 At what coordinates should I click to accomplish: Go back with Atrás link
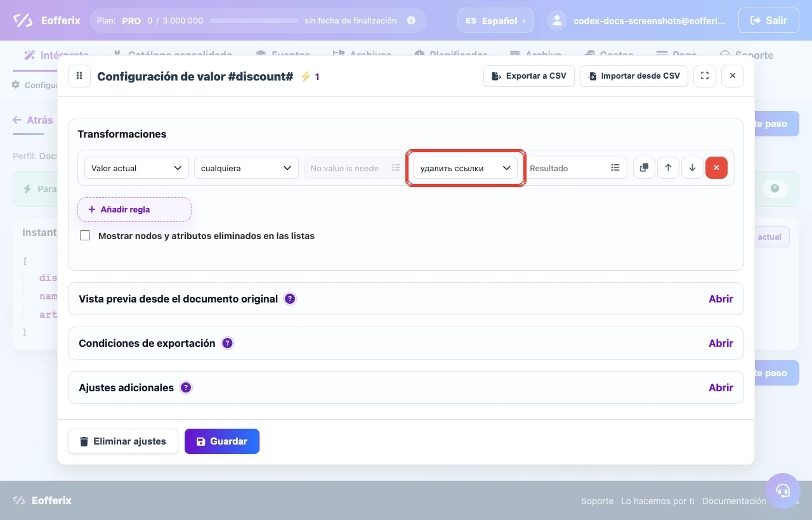[33, 120]
